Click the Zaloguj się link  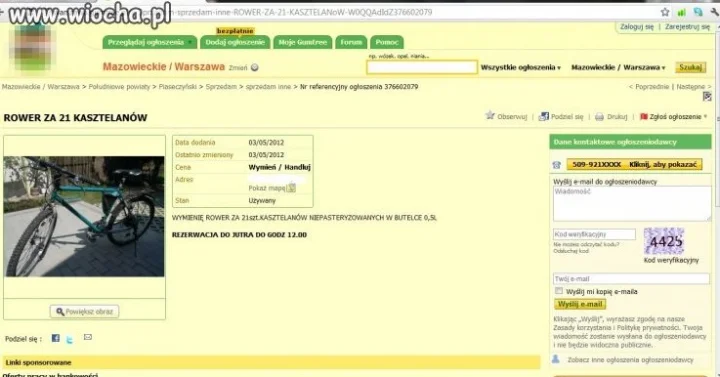coord(636,27)
